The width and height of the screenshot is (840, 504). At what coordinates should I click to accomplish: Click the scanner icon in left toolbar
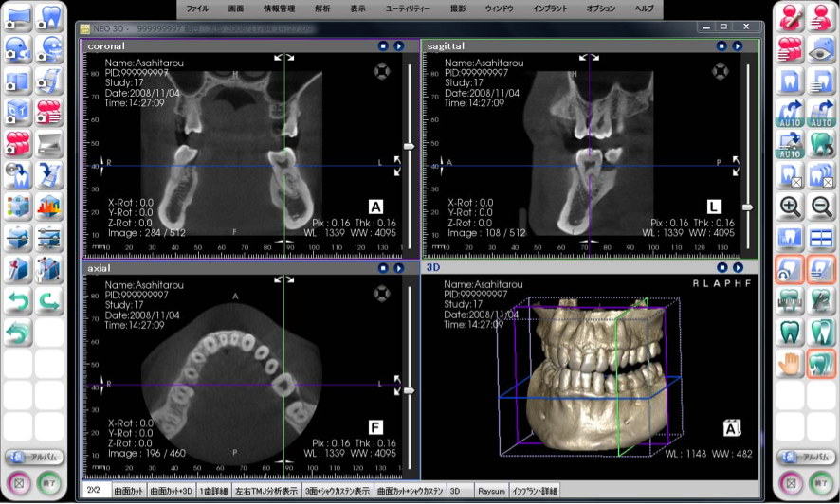(50, 144)
